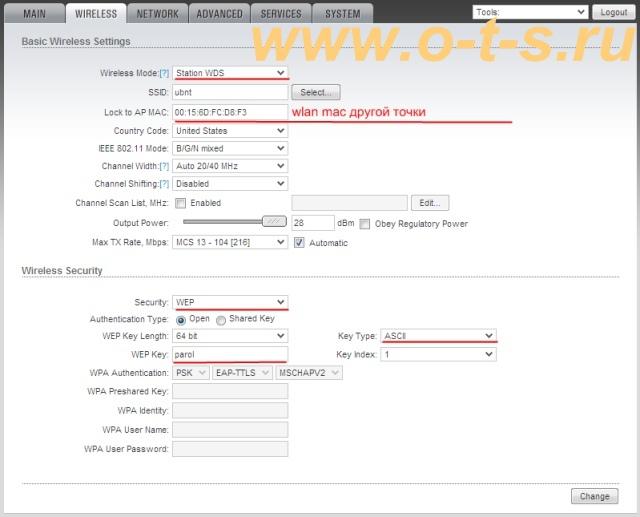Open the EAP-TTLS dropdown
Image resolution: width=640 pixels, height=517 pixels.
242,373
